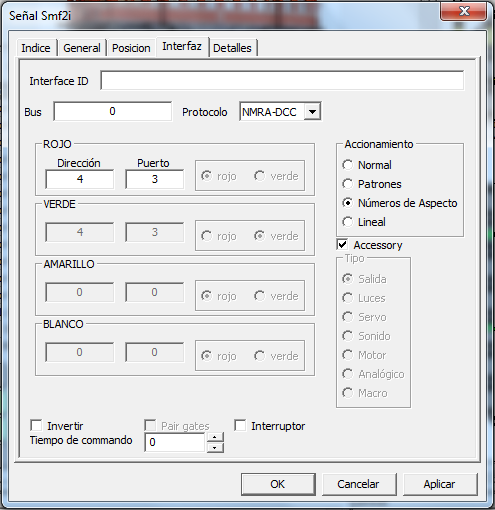Close the Señal Smf2i dialog

(464, 12)
